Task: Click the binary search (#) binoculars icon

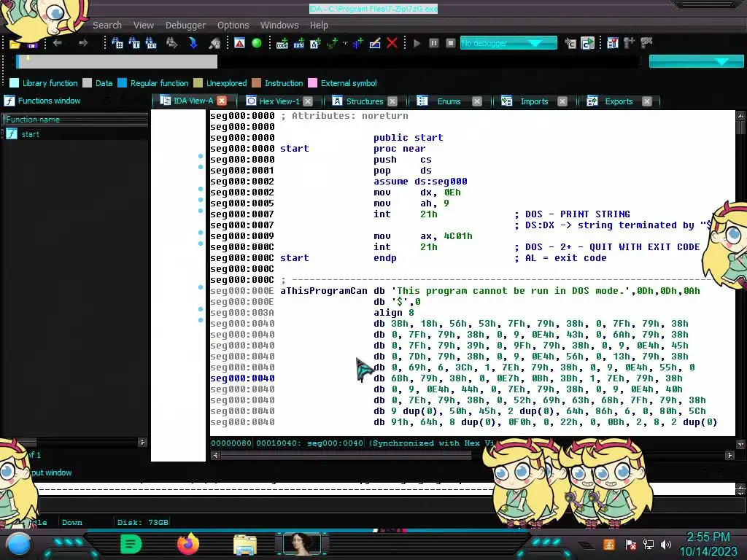Action: pyautogui.click(x=117, y=43)
